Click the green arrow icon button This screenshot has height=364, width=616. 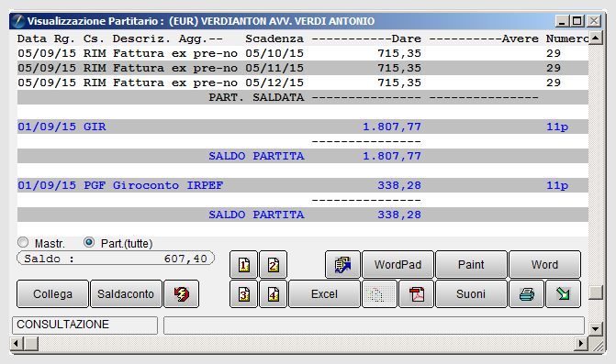pyautogui.click(x=563, y=293)
